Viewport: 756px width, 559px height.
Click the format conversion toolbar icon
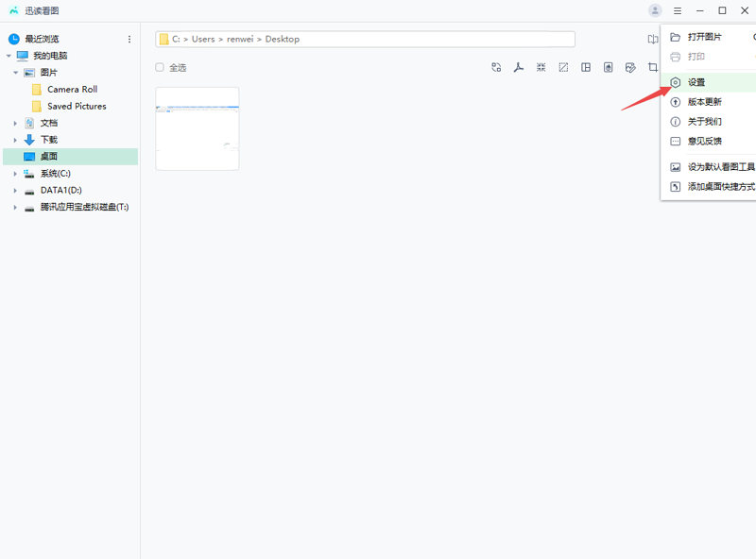tap(496, 67)
